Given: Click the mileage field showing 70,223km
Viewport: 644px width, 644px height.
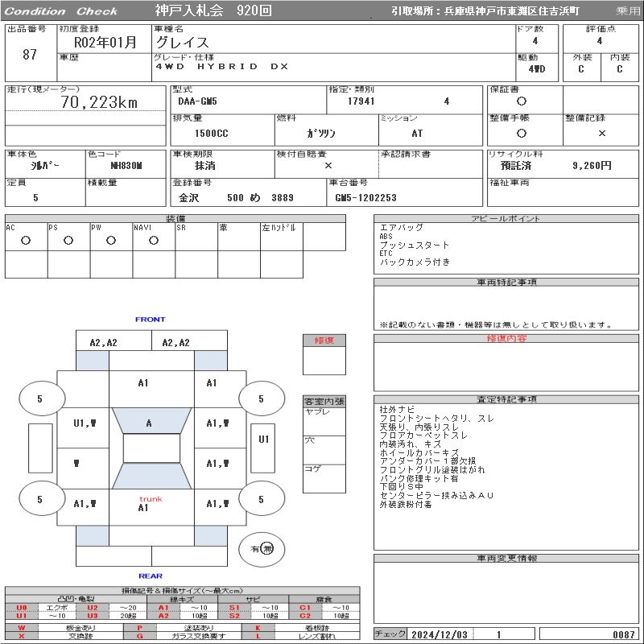Looking at the screenshot, I should point(99,102).
